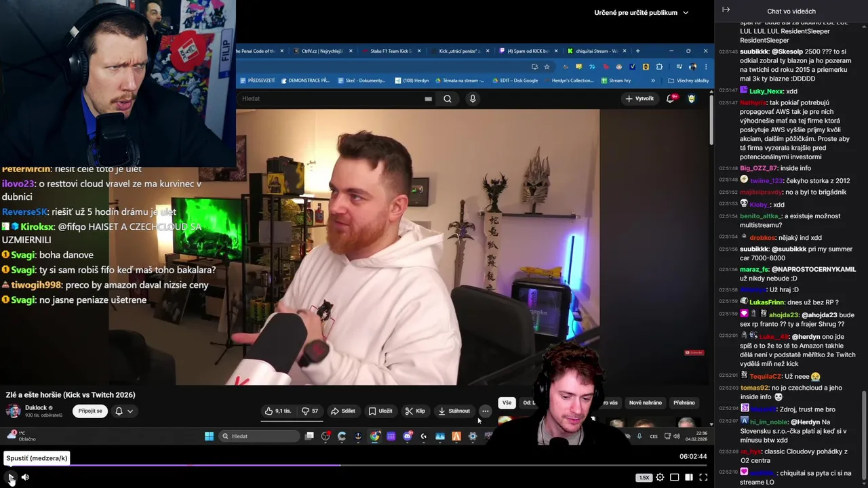Open the three-dot more actions menu under video

coord(485,411)
